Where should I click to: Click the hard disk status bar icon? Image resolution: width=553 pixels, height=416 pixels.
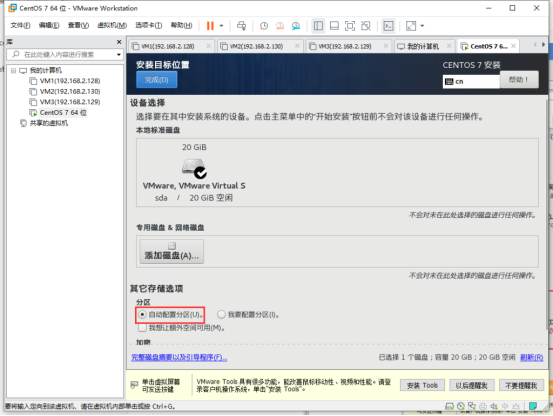(x=449, y=406)
